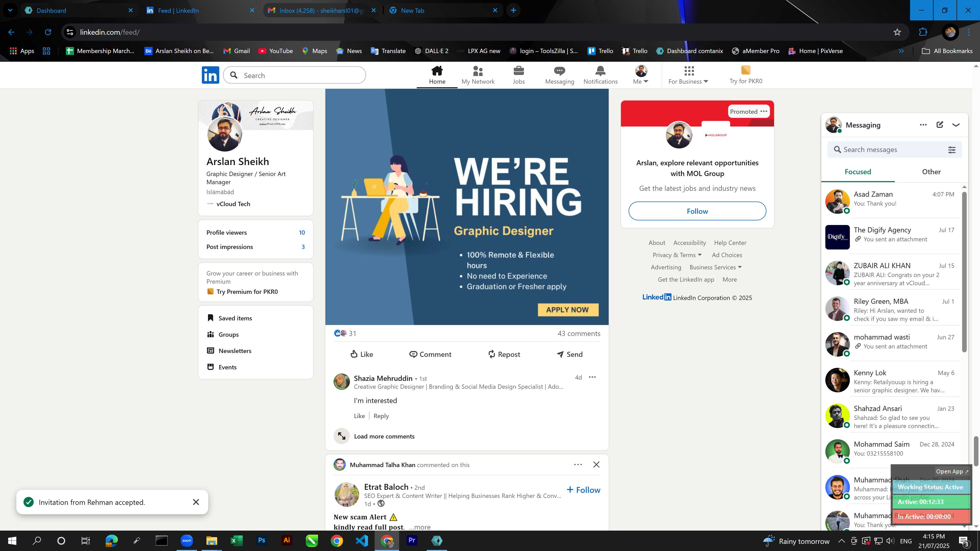Open Messaging panel options dots

click(x=923, y=125)
